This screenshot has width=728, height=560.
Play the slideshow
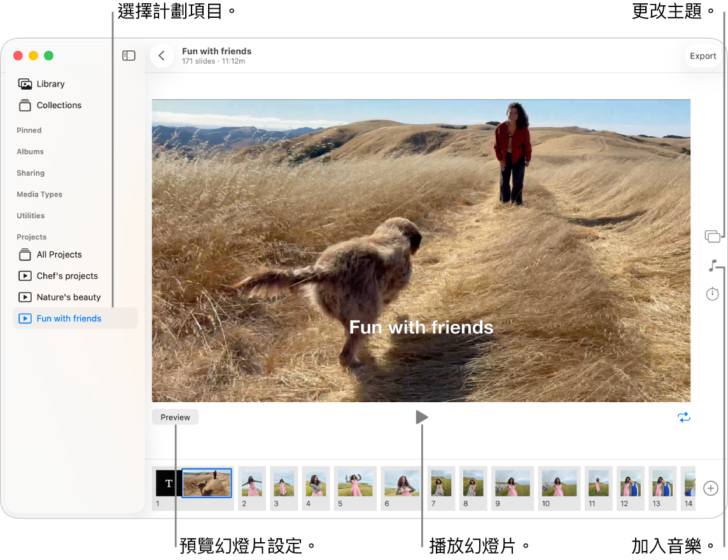(x=421, y=417)
